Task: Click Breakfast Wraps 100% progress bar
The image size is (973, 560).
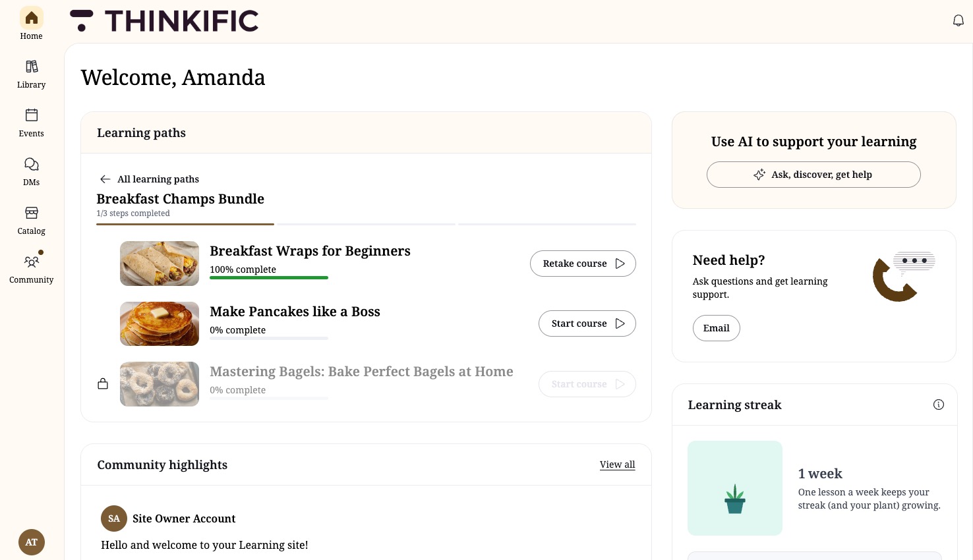Action: 269,278
